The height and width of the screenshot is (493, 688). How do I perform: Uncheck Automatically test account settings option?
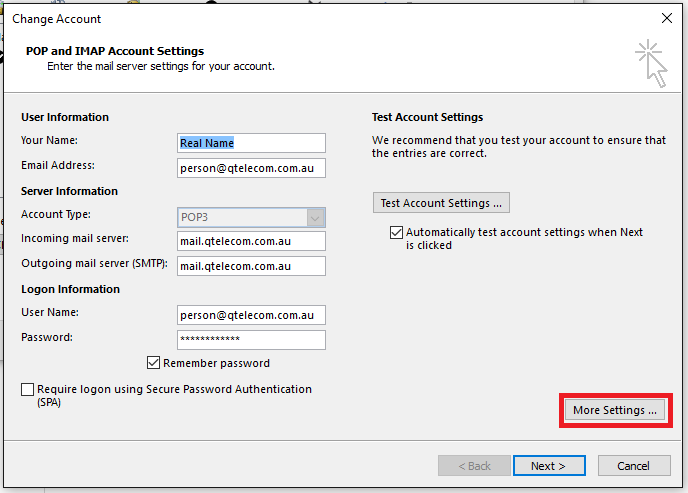pyautogui.click(x=396, y=232)
